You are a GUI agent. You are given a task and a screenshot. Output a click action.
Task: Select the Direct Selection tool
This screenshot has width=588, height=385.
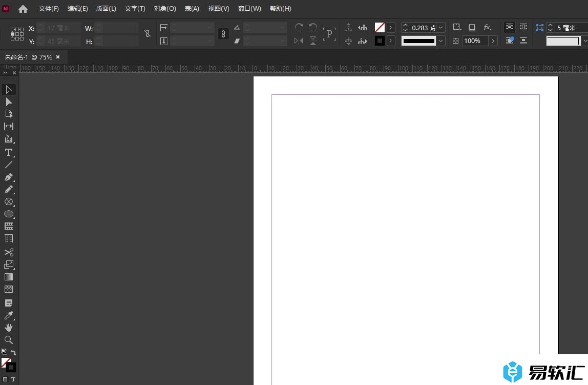tap(9, 102)
